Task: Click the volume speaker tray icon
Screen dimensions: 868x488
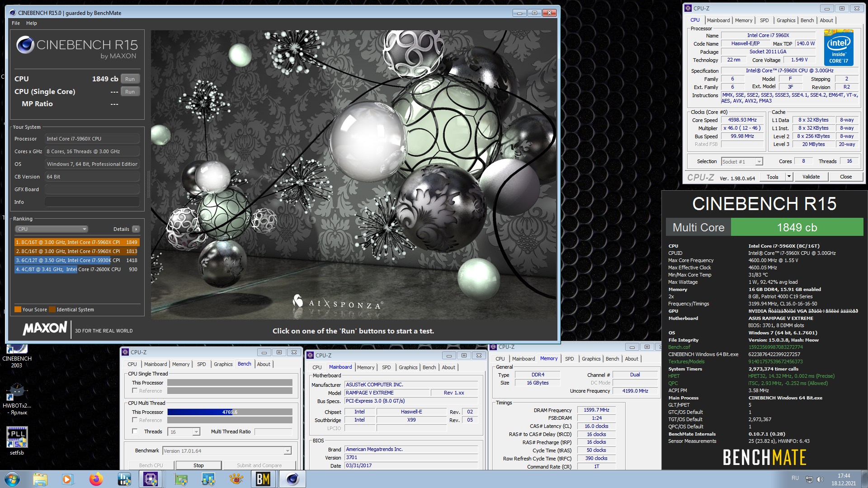Action: pos(820,479)
